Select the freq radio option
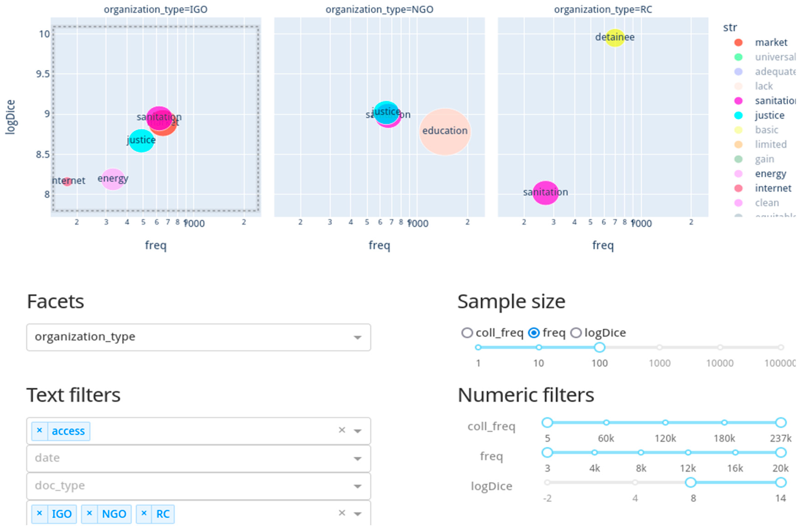This screenshot has width=803, height=532. pos(534,333)
